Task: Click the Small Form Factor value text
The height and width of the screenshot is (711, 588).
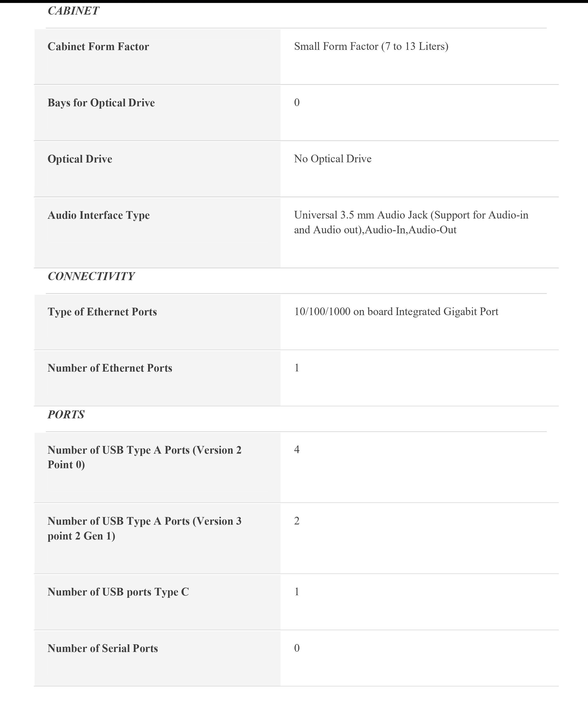Action: 371,46
